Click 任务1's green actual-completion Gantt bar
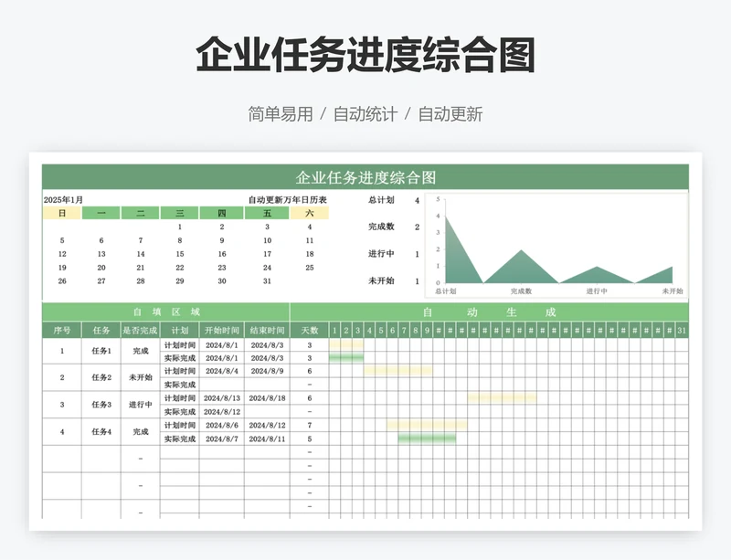The image size is (731, 560). click(345, 357)
